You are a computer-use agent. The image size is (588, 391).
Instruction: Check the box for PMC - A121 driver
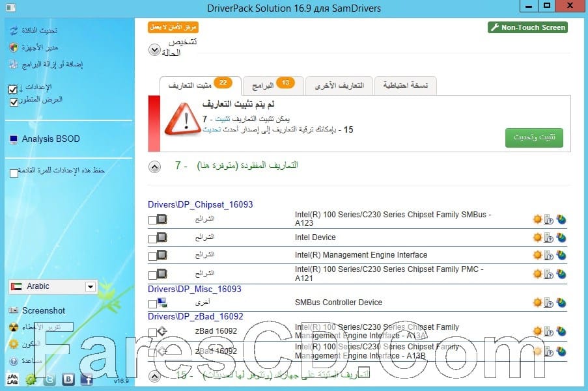tap(152, 275)
